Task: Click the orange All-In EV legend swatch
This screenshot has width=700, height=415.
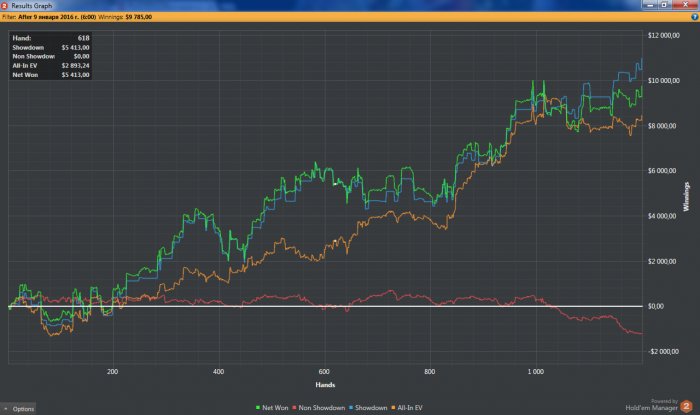Action: pyautogui.click(x=393, y=408)
